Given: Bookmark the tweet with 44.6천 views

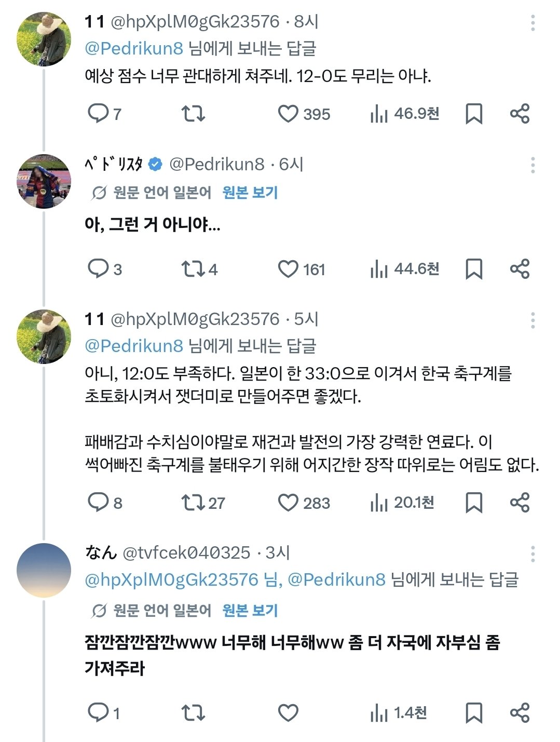Looking at the screenshot, I should click(x=474, y=269).
